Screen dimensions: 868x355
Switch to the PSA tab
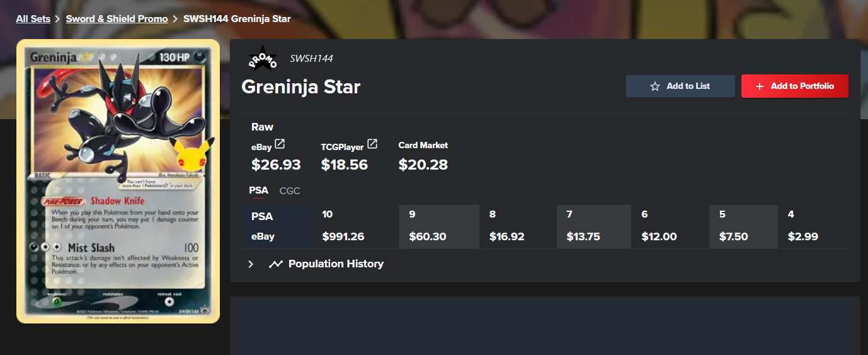(x=258, y=190)
